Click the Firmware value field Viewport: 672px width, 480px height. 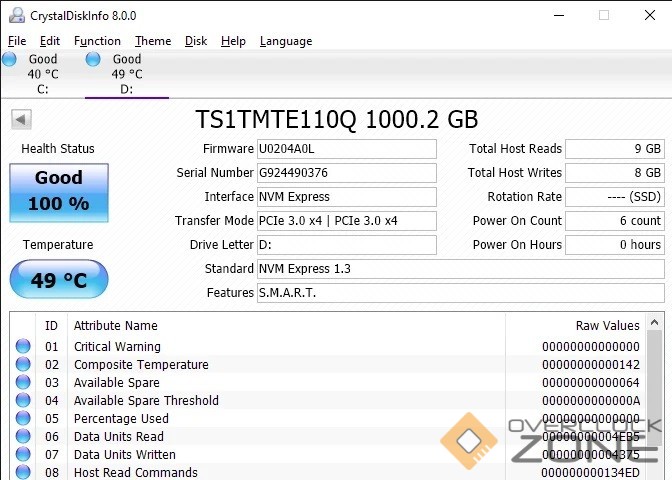(x=346, y=149)
